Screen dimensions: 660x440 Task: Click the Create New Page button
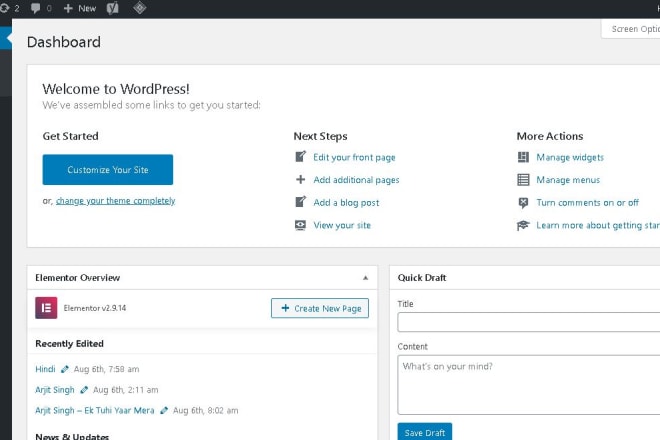(320, 308)
